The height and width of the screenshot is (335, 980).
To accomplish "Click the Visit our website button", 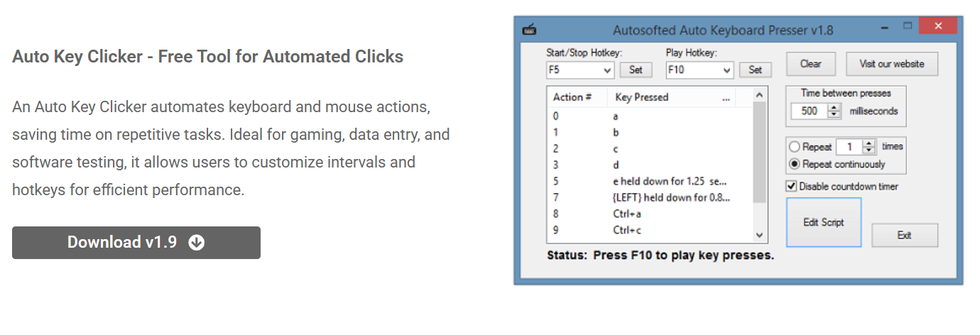I will (892, 64).
